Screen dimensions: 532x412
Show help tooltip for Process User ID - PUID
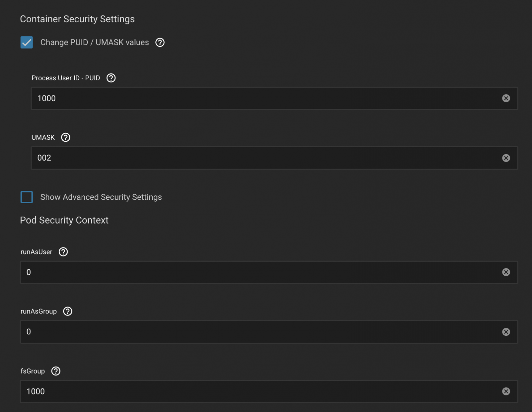111,78
